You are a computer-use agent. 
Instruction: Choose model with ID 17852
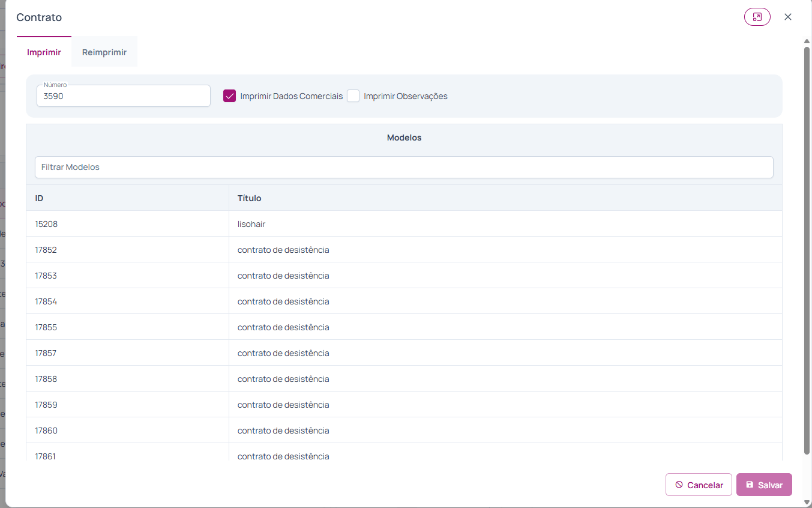tap(404, 250)
